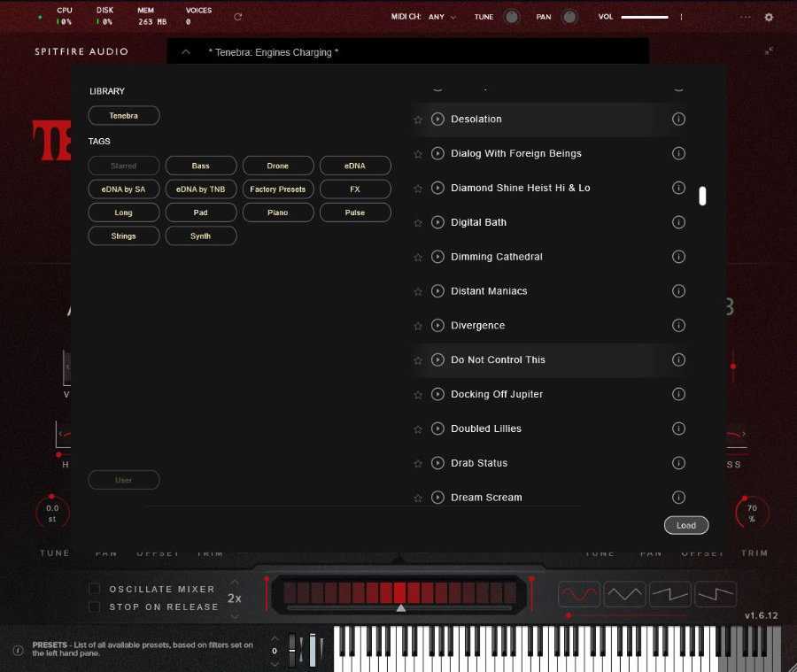
Task: Click the shrink view icon at top right
Action: click(769, 50)
